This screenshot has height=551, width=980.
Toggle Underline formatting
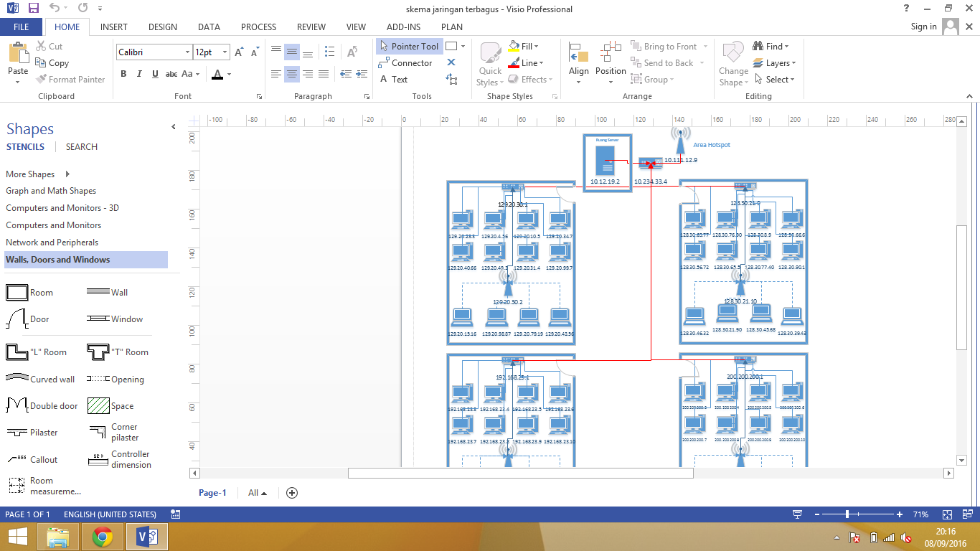[x=155, y=74]
